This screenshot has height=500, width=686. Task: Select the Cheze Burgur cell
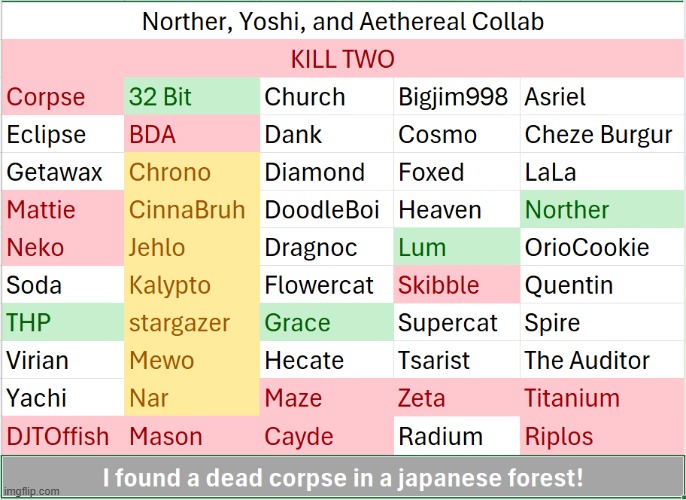pos(602,134)
